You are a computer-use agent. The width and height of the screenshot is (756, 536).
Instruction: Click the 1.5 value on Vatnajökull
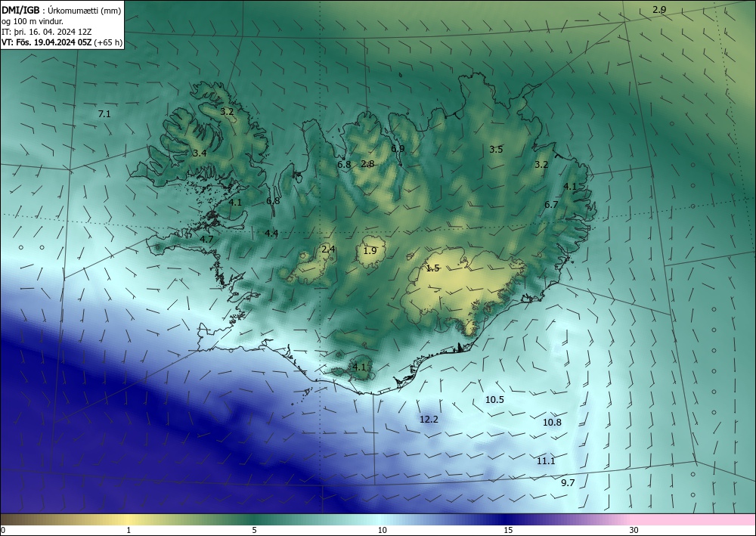433,268
